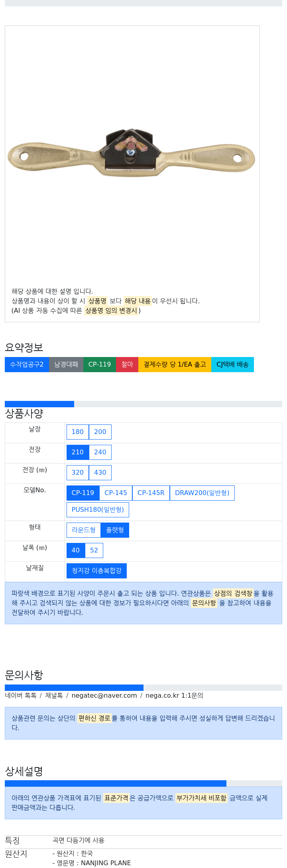Select blade length 200 option
Viewport: 287px width, 868px height.
pos(100,432)
